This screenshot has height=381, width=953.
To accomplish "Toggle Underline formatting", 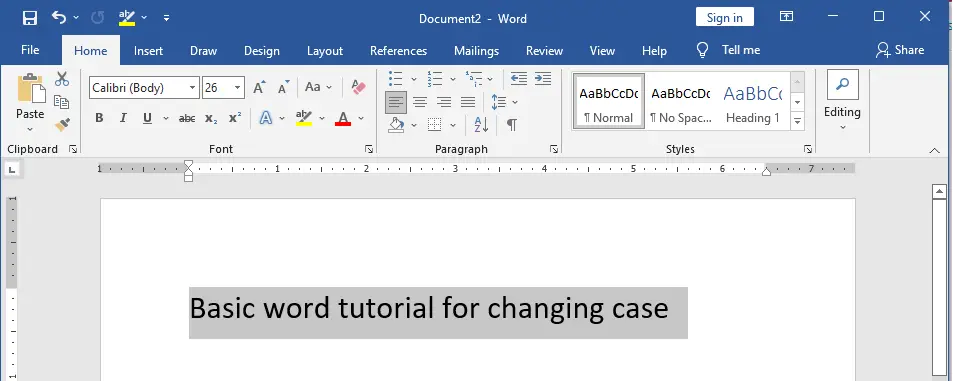I will pos(147,118).
